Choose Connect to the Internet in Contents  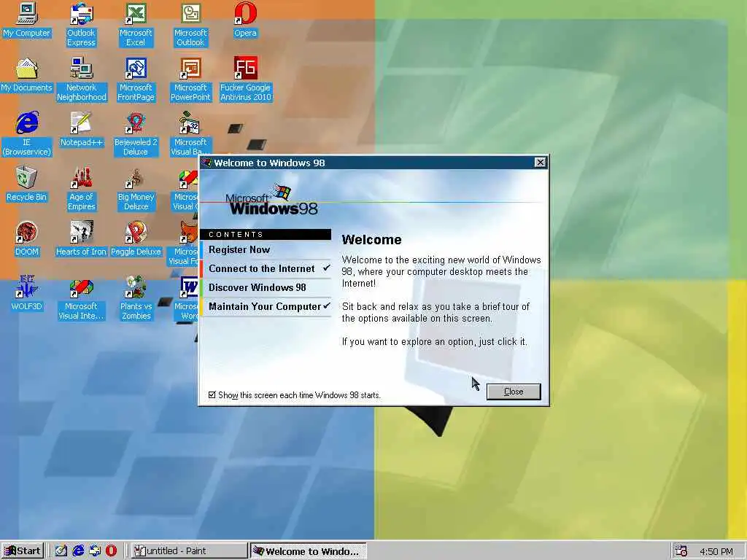[x=266, y=268]
